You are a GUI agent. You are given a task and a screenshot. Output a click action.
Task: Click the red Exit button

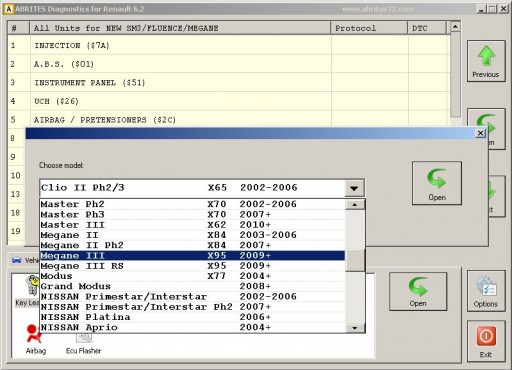[x=486, y=341]
